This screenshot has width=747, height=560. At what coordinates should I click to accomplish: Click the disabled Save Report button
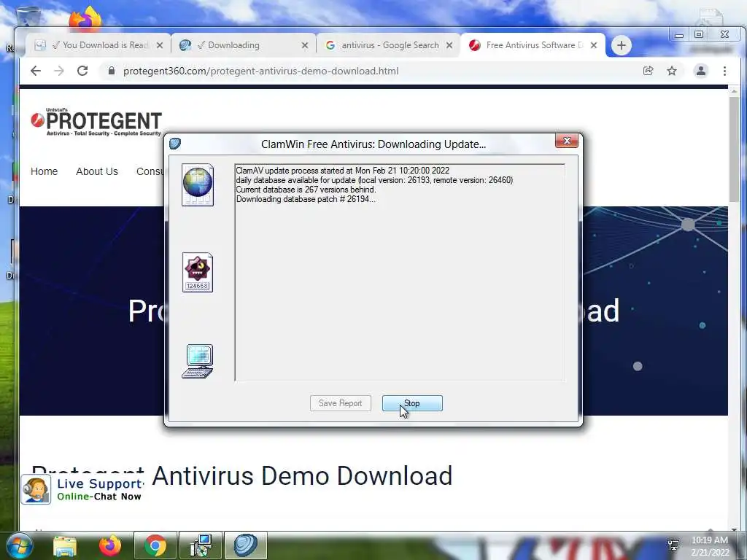(340, 403)
